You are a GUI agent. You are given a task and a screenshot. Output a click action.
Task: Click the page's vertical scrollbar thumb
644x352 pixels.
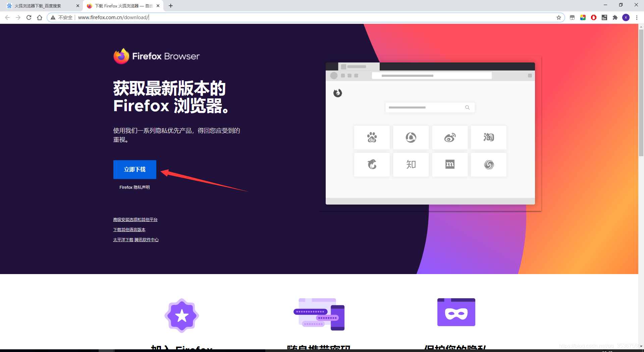[641, 93]
